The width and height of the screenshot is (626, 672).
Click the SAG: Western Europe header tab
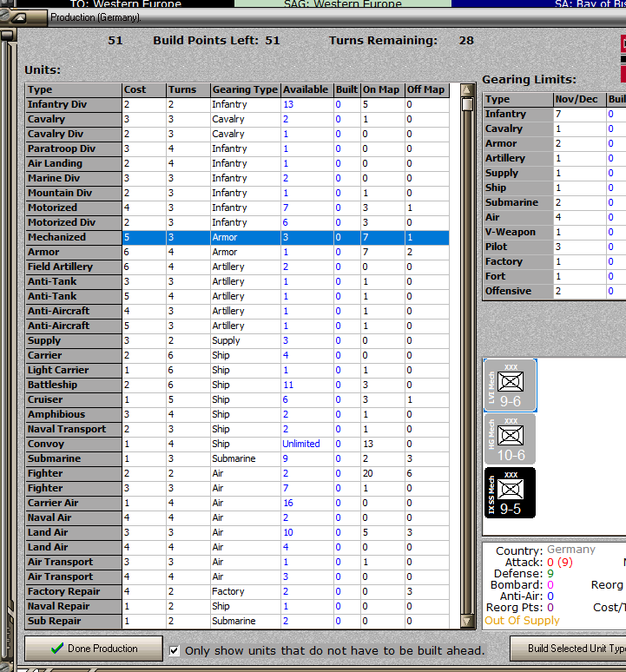pyautogui.click(x=343, y=3)
